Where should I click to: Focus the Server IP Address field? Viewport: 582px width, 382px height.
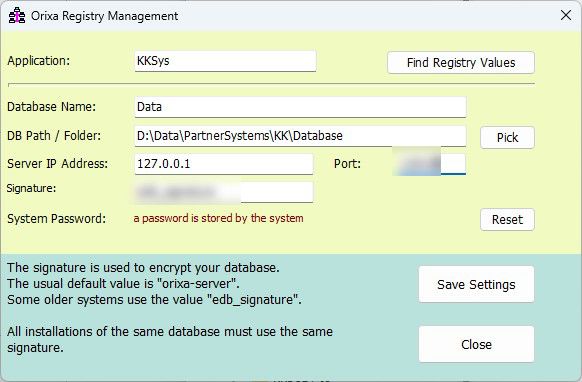[x=224, y=164]
